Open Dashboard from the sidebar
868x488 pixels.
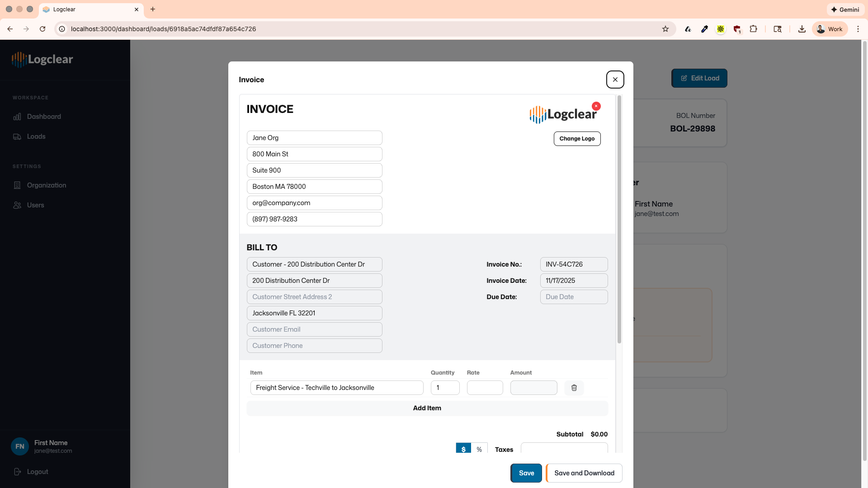[x=43, y=116]
